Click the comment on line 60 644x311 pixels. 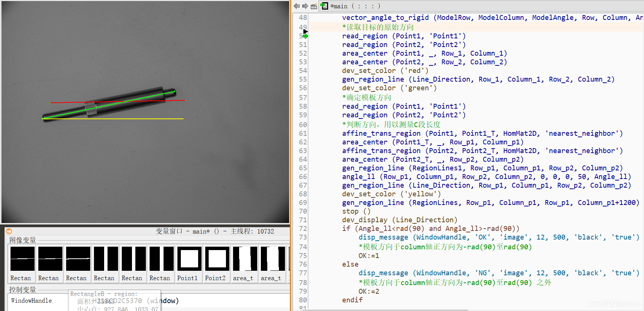point(391,124)
